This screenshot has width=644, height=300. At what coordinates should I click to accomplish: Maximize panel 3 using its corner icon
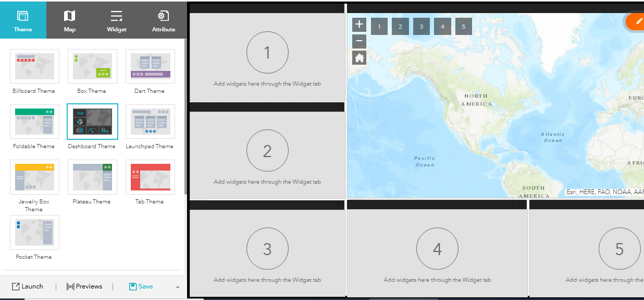tap(339, 205)
